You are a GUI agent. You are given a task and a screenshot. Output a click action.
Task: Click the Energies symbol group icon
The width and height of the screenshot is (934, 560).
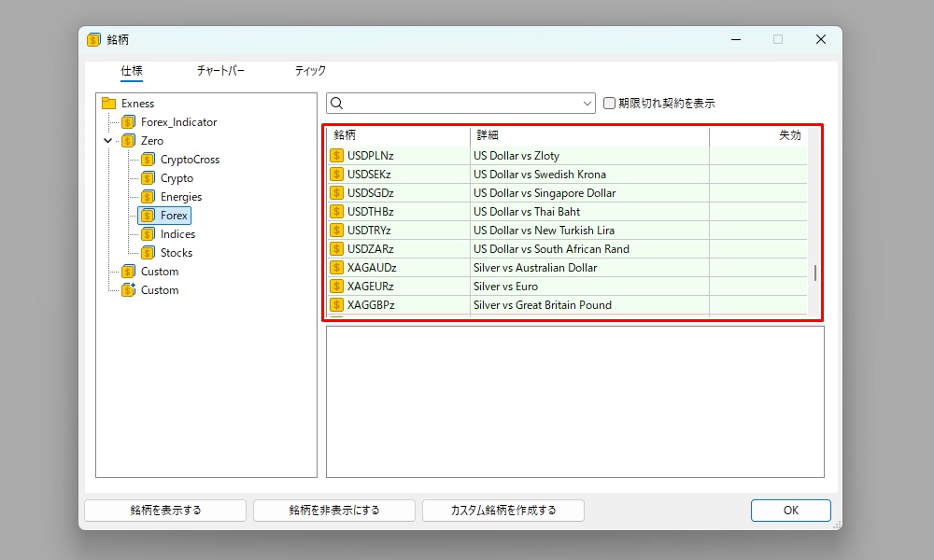coord(148,197)
